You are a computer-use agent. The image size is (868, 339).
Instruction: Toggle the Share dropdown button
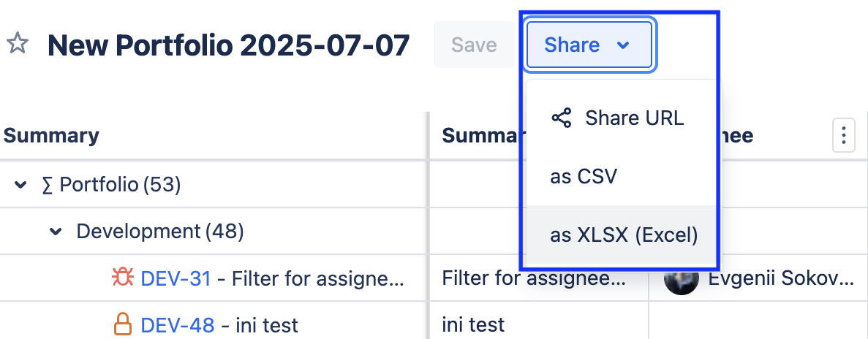tap(588, 45)
